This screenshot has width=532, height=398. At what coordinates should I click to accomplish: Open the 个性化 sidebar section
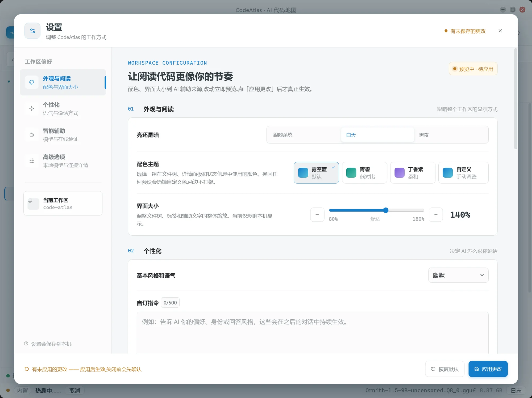click(x=63, y=108)
